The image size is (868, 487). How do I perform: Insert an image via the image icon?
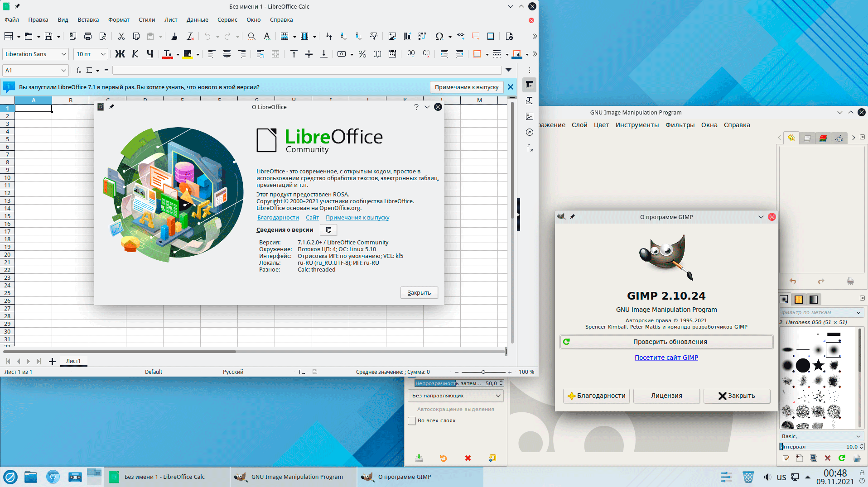[392, 36]
